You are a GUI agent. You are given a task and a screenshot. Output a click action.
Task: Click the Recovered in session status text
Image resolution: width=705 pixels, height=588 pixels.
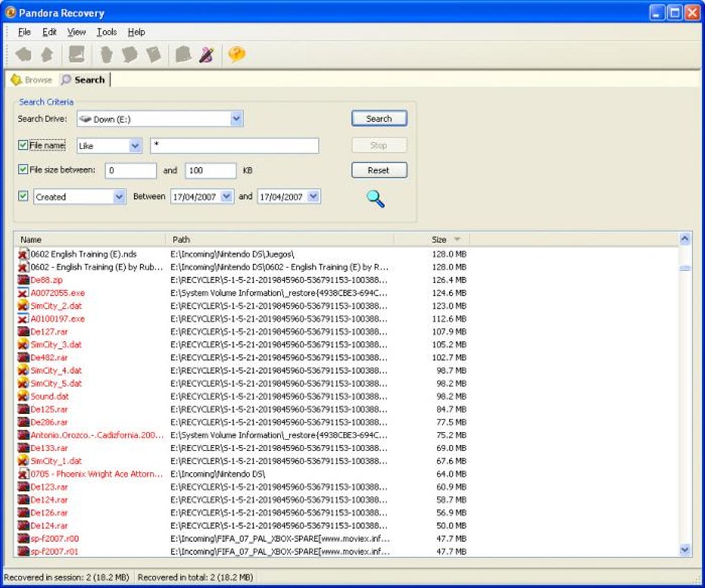point(66,577)
